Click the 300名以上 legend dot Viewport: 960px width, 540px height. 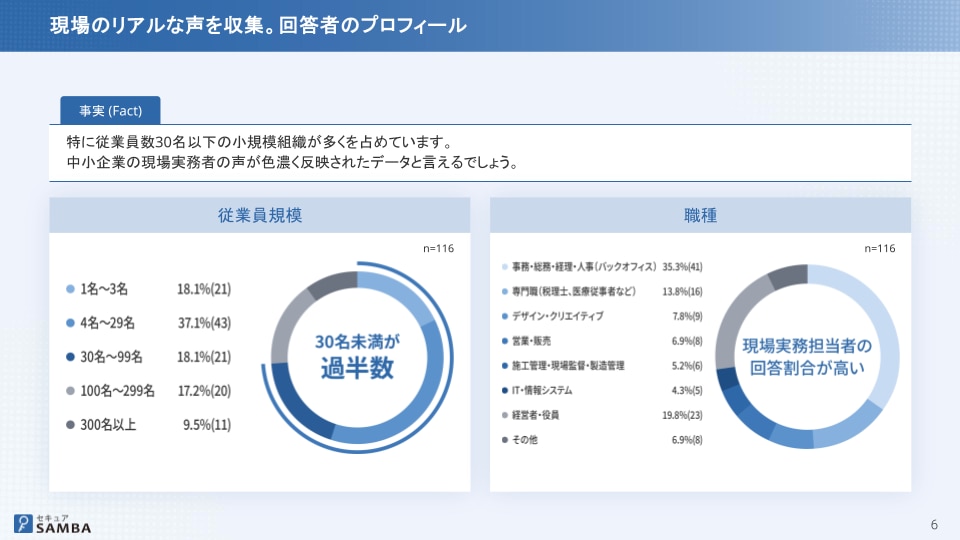[x=70, y=425]
